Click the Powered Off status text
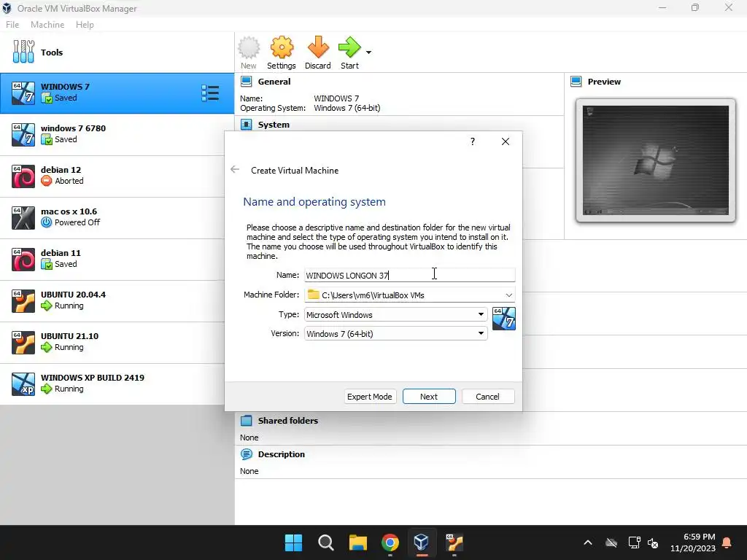Screen dimensions: 747x560 point(77,222)
